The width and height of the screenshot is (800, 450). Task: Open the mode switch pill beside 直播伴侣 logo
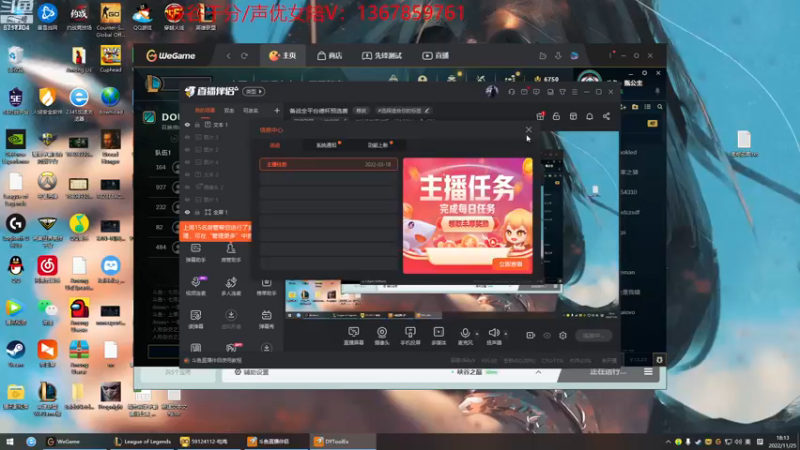click(x=254, y=92)
